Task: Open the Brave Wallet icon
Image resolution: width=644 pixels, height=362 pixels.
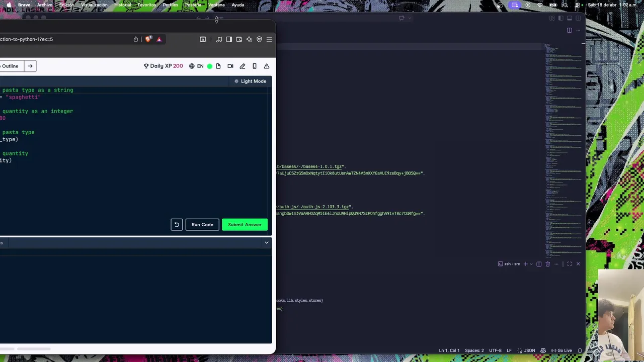Action: (x=239, y=39)
